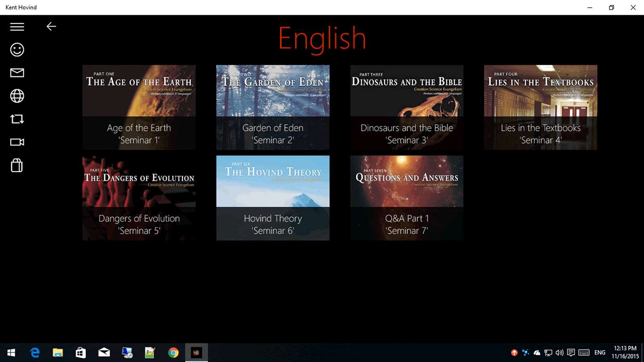The height and width of the screenshot is (362, 644).
Task: Open Dangers of Evolution 'Seminar 5'
Action: 139,198
